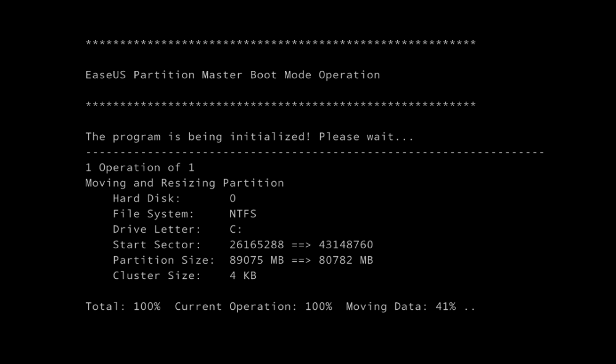Click the 'Partition Size:' label
The height and width of the screenshot is (364, 616).
click(164, 260)
